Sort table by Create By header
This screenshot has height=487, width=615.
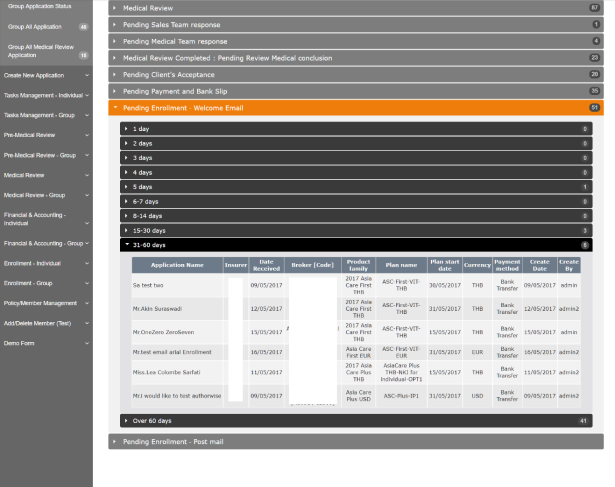569,265
